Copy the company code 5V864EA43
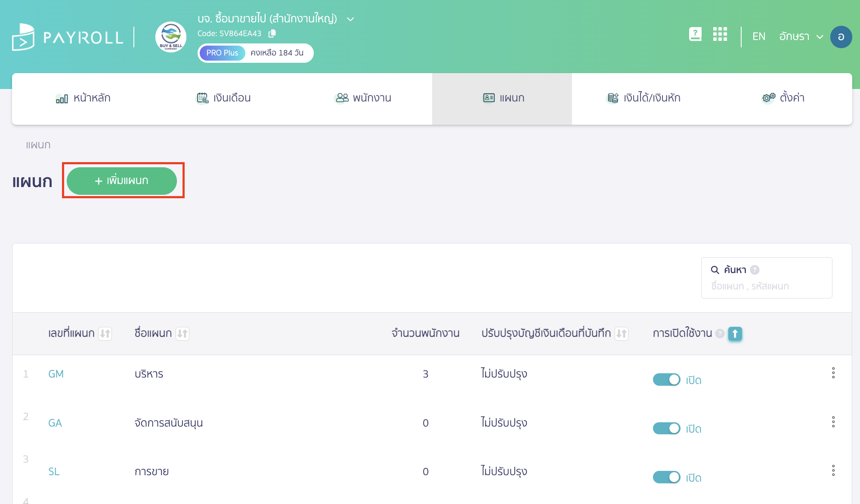This screenshot has height=504, width=860. pyautogui.click(x=272, y=33)
